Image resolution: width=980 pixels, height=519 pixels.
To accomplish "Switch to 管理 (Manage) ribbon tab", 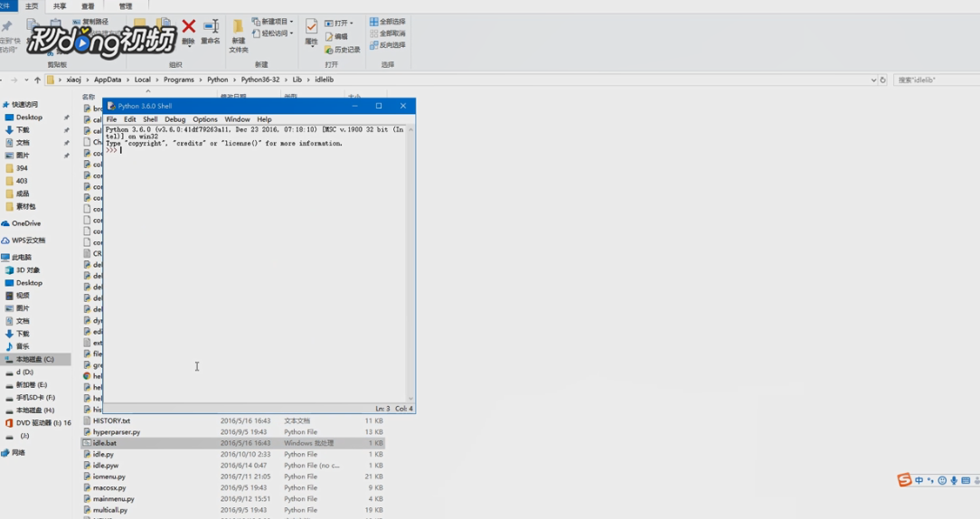I will [126, 6].
